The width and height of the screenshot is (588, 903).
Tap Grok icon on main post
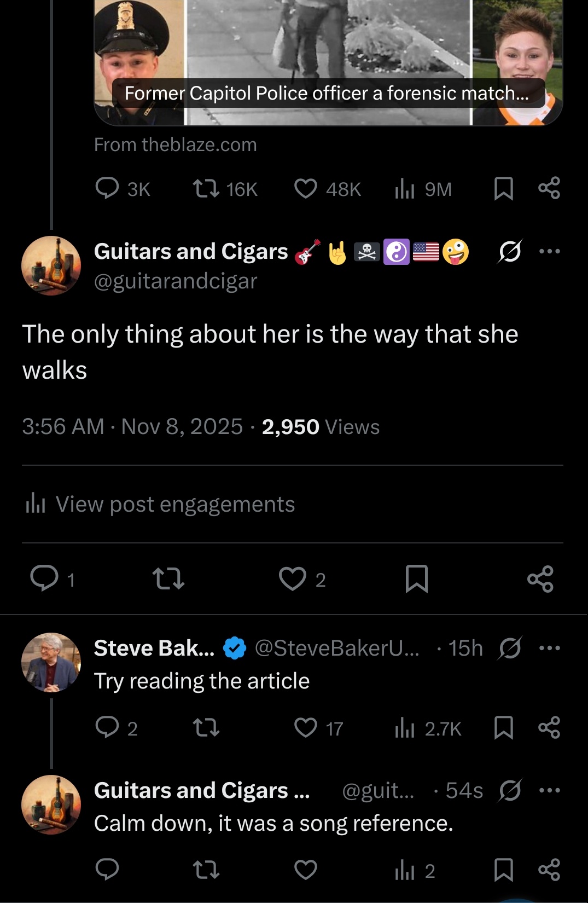(x=510, y=251)
